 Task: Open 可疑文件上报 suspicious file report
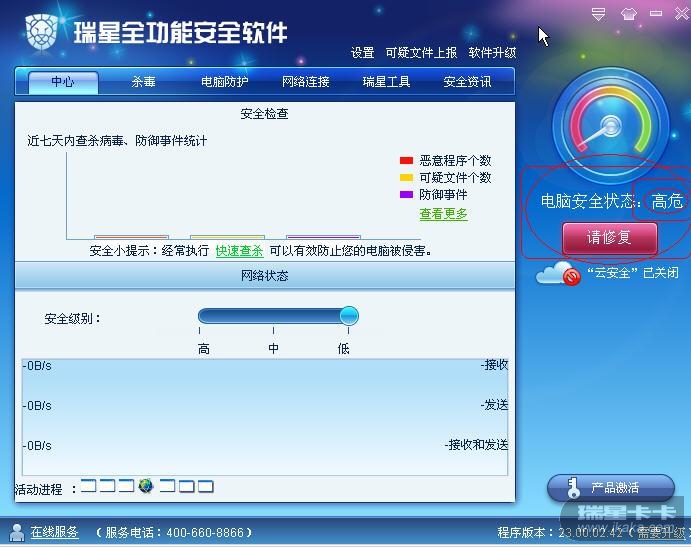tap(421, 53)
